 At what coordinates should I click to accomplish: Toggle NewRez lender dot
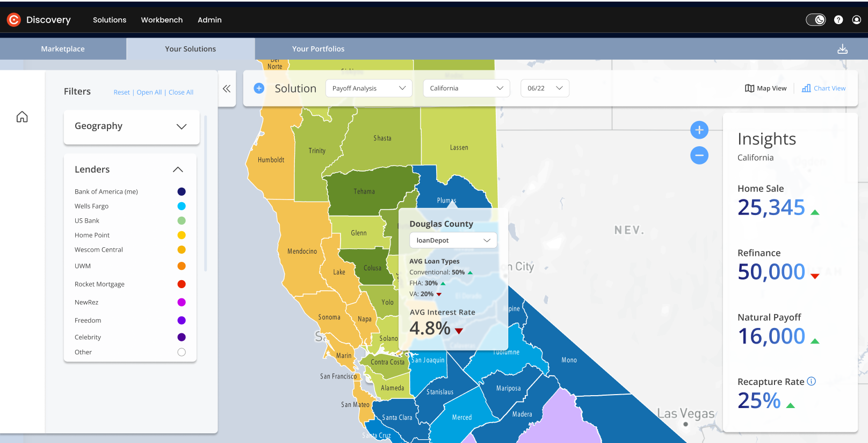point(182,302)
